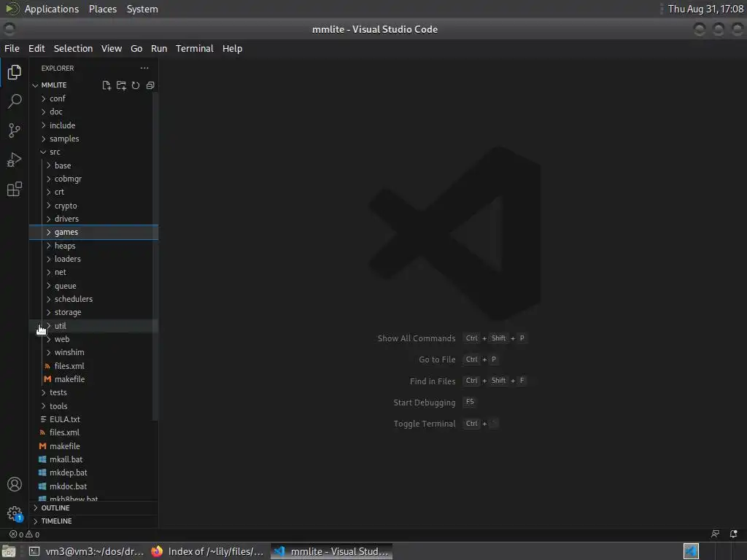
Task: Collapse all folders in Explorer icon
Action: point(150,85)
